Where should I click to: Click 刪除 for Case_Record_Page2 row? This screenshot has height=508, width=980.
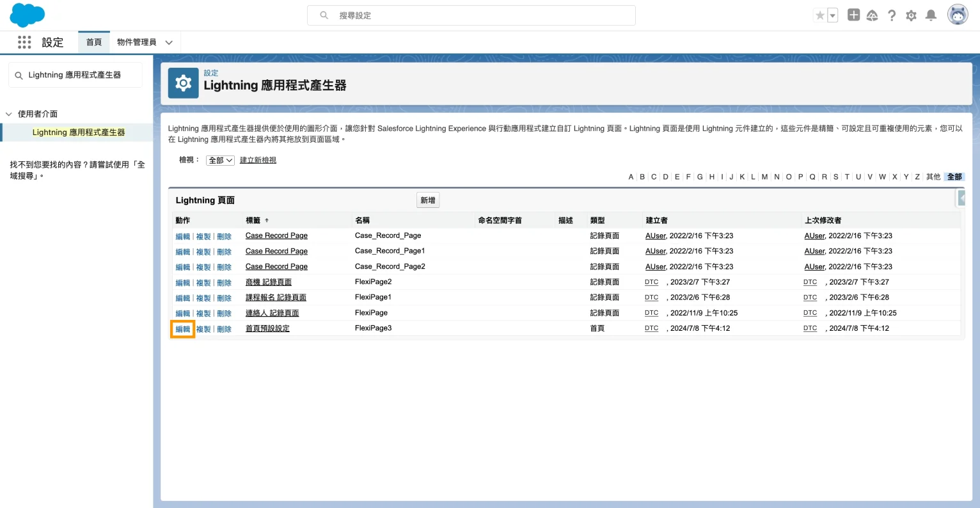click(x=224, y=267)
